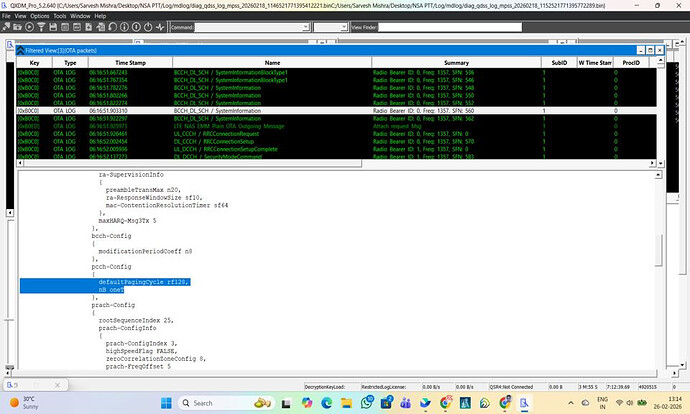Click the power toolbar icon

(x=148, y=27)
